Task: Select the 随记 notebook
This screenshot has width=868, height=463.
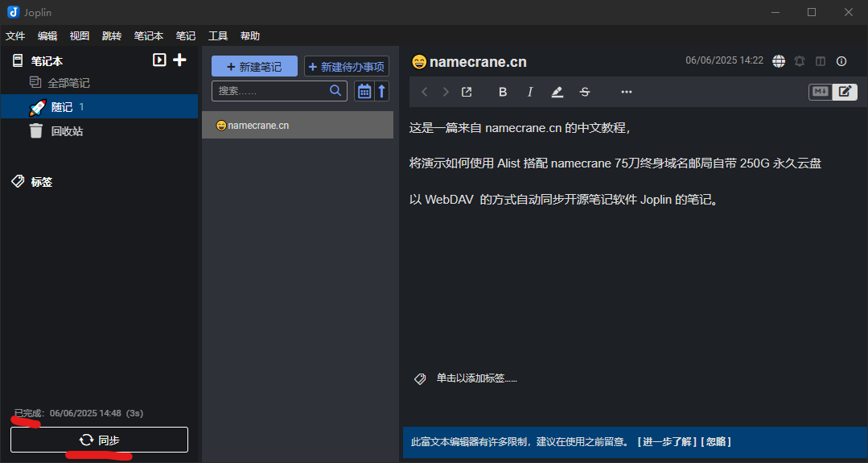Action: click(99, 106)
